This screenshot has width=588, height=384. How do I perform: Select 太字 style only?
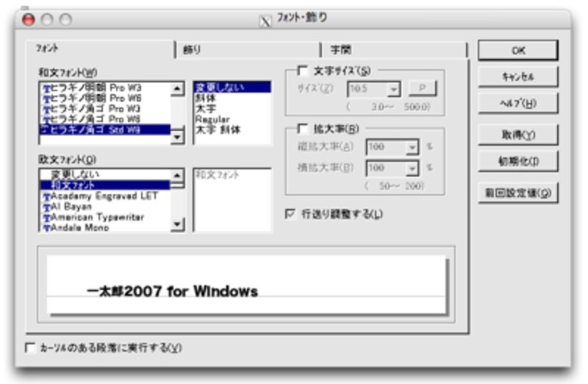(232, 109)
